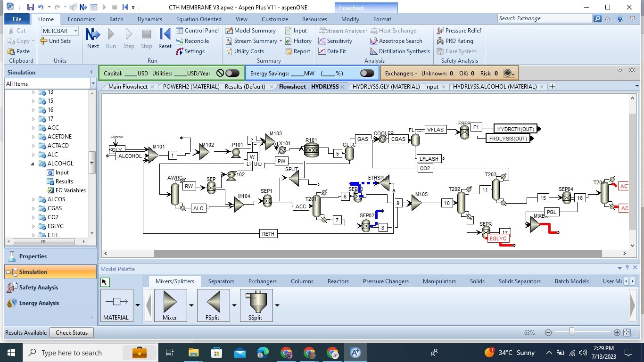Launch the Sensitivity analysis
This screenshot has width=644, height=362.
[335, 41]
